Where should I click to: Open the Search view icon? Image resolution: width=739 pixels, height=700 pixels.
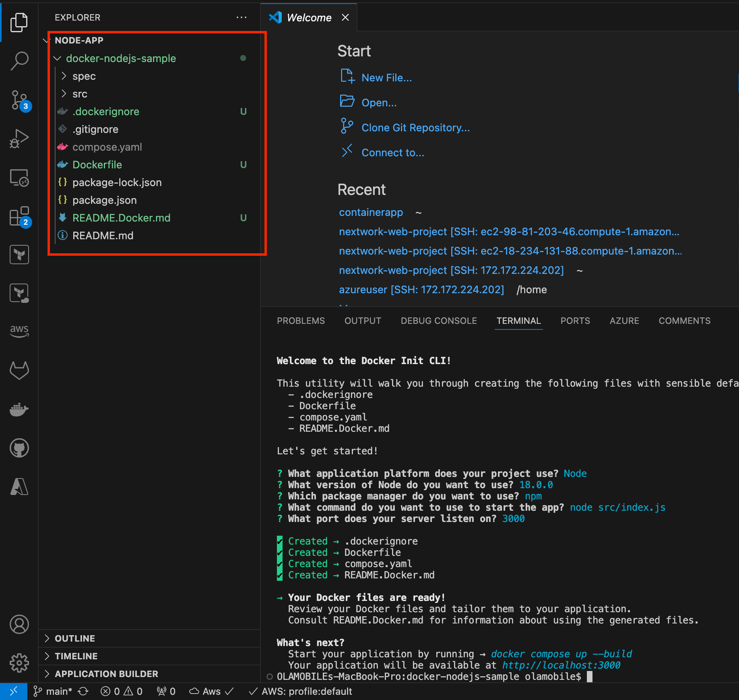pyautogui.click(x=19, y=61)
